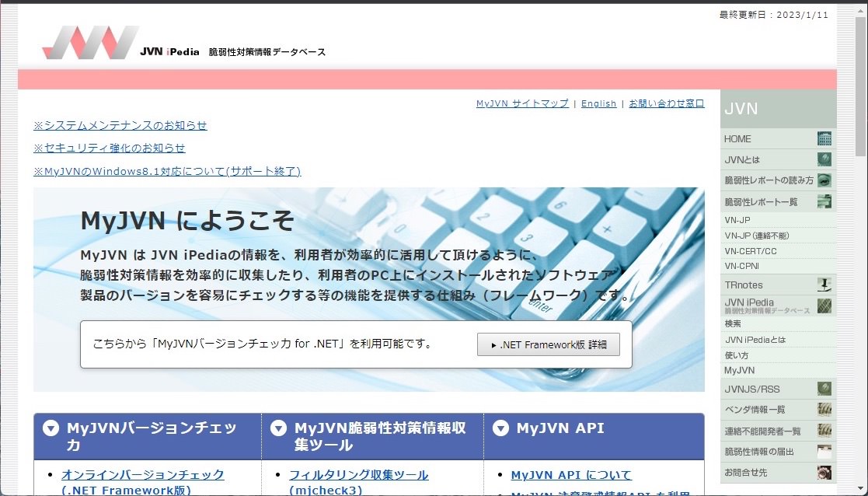Click the camera icon beside お問合せ先
The image size is (868, 496).
[x=824, y=473]
